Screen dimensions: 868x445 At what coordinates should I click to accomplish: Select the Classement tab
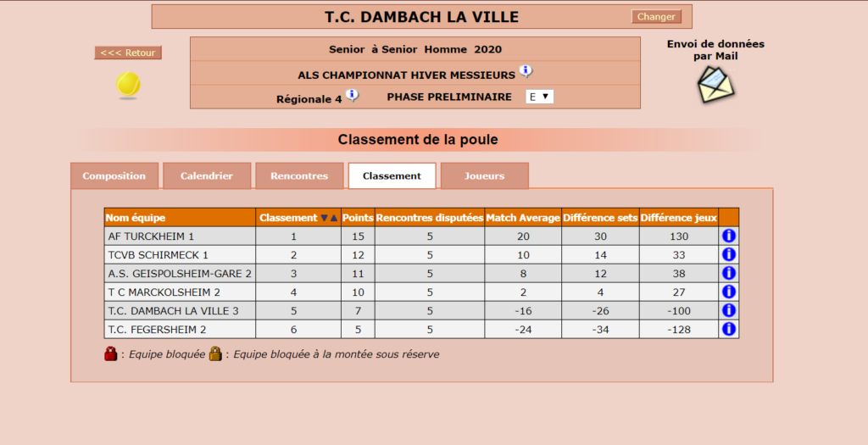pyautogui.click(x=392, y=176)
